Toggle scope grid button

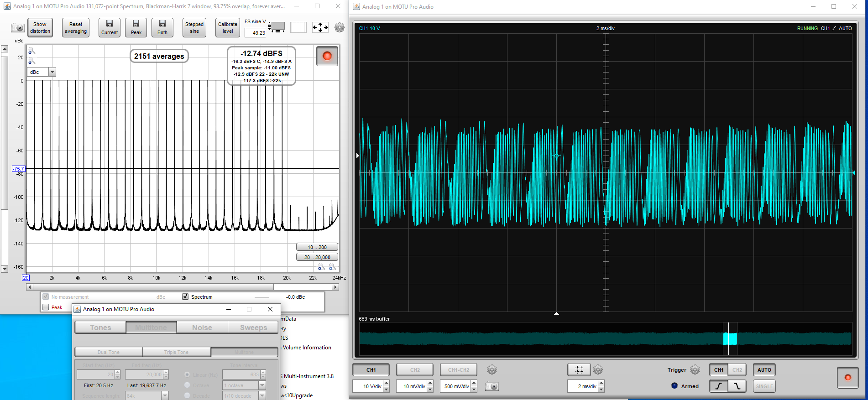[x=579, y=369]
